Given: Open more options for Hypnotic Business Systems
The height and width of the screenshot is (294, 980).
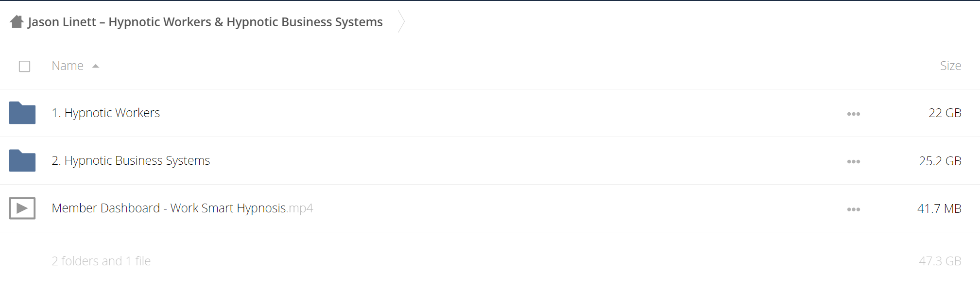Looking at the screenshot, I should click(854, 161).
